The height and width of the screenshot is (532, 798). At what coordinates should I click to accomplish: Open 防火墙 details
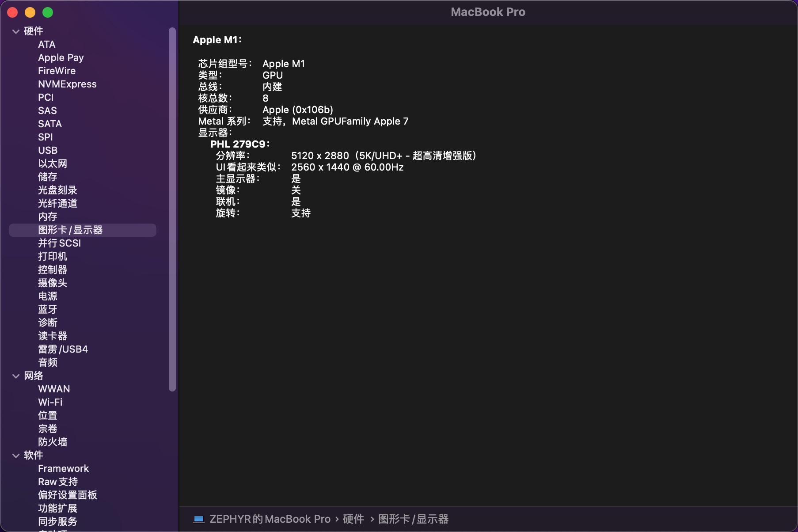(53, 442)
